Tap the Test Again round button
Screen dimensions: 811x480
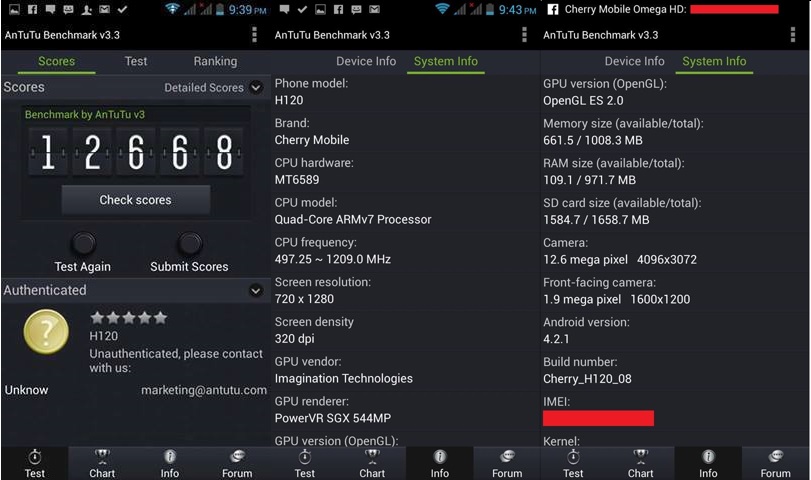click(84, 243)
